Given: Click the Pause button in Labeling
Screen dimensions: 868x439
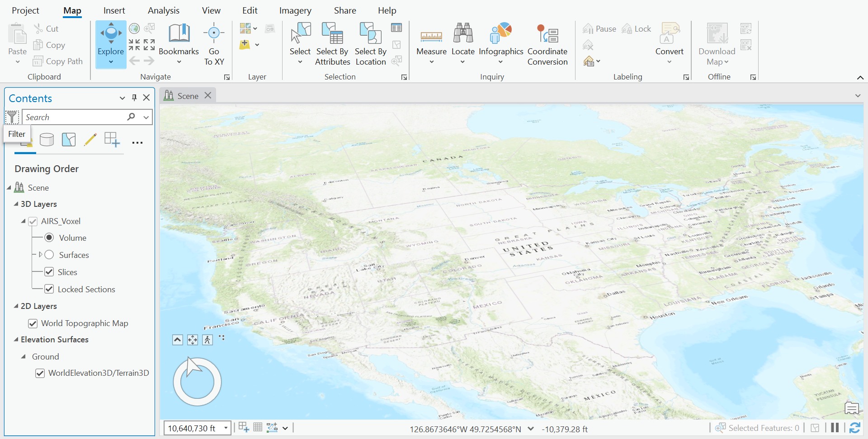Looking at the screenshot, I should [x=599, y=28].
